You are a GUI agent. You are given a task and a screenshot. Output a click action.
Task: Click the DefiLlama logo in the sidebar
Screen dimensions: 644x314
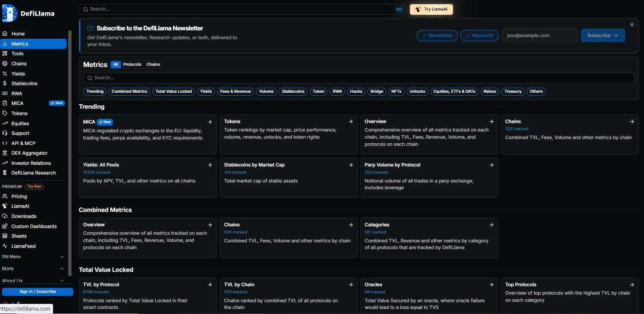pyautogui.click(x=28, y=13)
